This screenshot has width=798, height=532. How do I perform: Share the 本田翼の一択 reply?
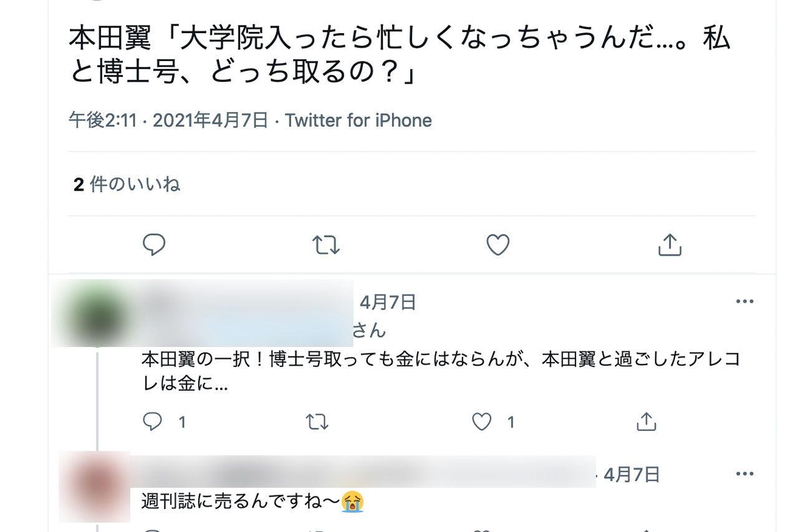click(x=647, y=422)
